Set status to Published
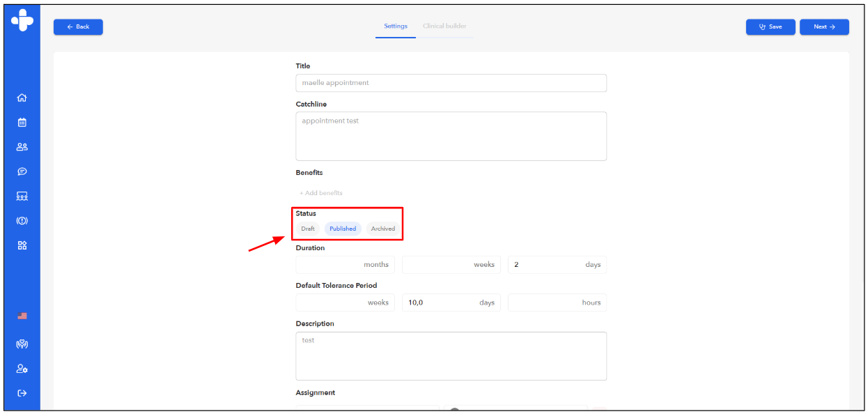Screen dimensions: 868x414 pos(343,229)
